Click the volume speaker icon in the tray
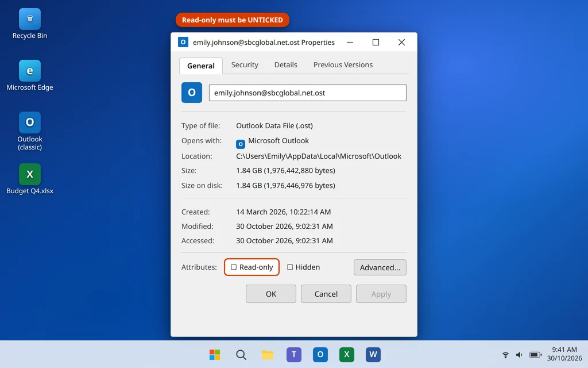Viewport: 588px width, 368px height. [519, 354]
